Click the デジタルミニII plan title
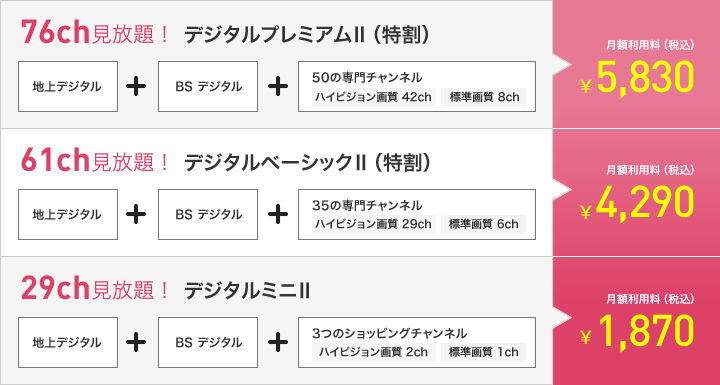Viewport: 720px width, 385px height. [247, 290]
